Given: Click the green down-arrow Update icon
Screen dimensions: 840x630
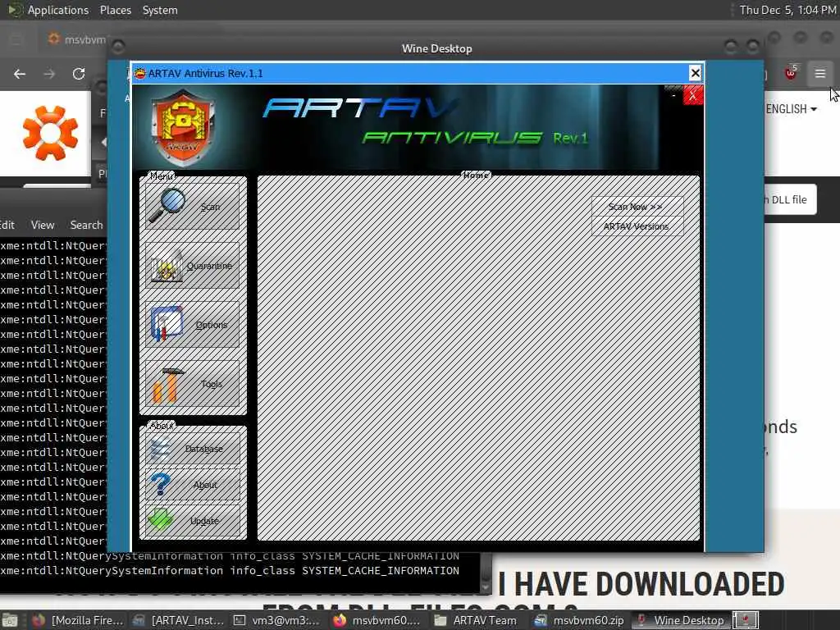Looking at the screenshot, I should (x=160, y=519).
